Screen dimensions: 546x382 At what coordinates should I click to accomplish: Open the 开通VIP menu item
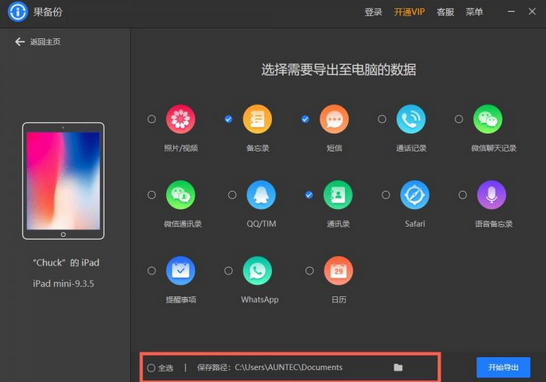coord(409,12)
